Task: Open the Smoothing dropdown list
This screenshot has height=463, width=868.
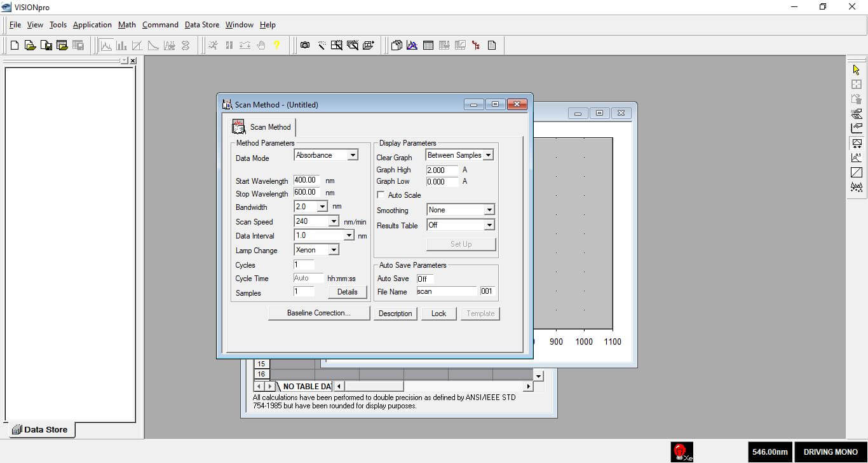Action: [x=489, y=210]
